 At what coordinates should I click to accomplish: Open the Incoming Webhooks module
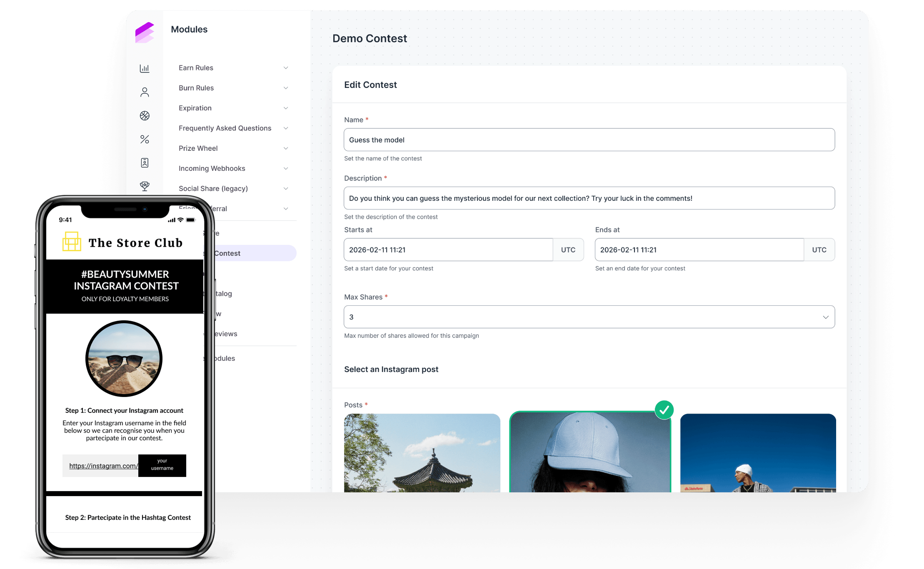[x=212, y=168]
